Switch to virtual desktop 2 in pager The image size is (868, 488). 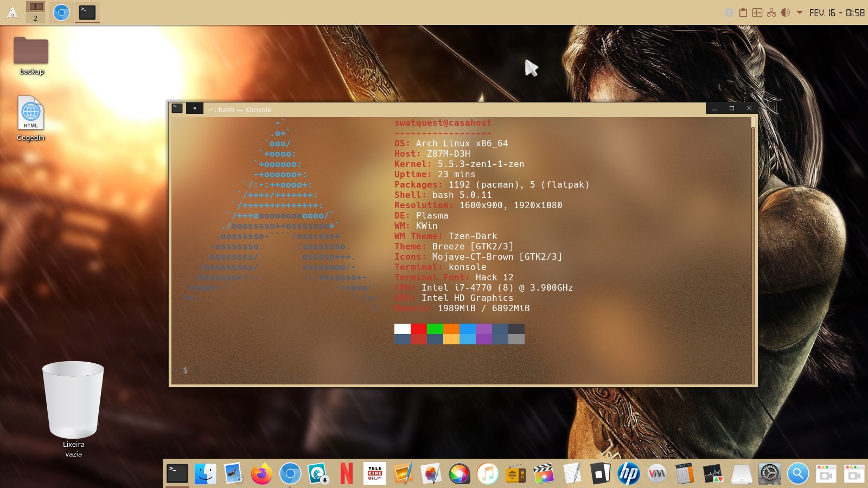[x=36, y=18]
